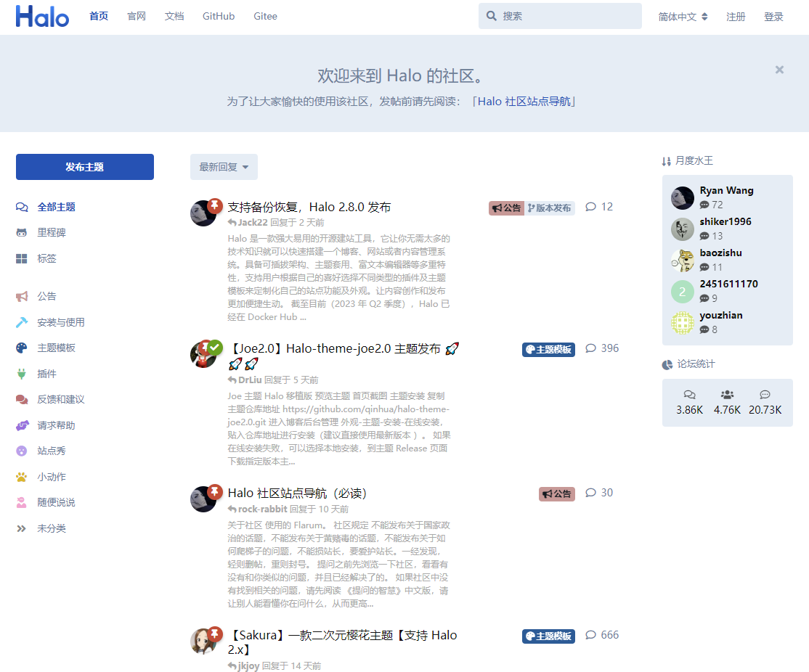
Task: Open the 文档 page from the top menu
Action: [x=174, y=16]
